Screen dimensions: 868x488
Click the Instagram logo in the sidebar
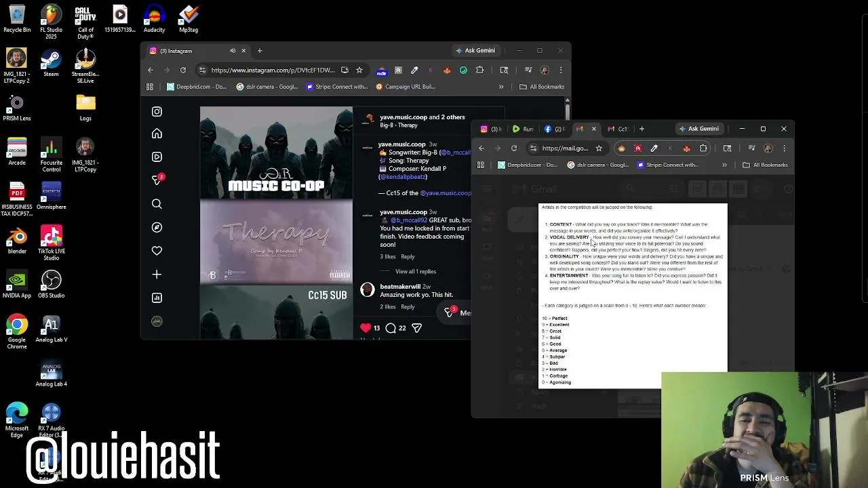(x=157, y=111)
